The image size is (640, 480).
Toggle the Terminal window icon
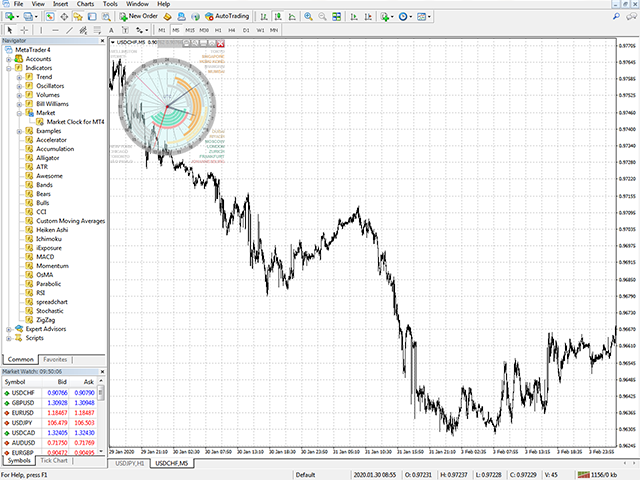pyautogui.click(x=92, y=16)
